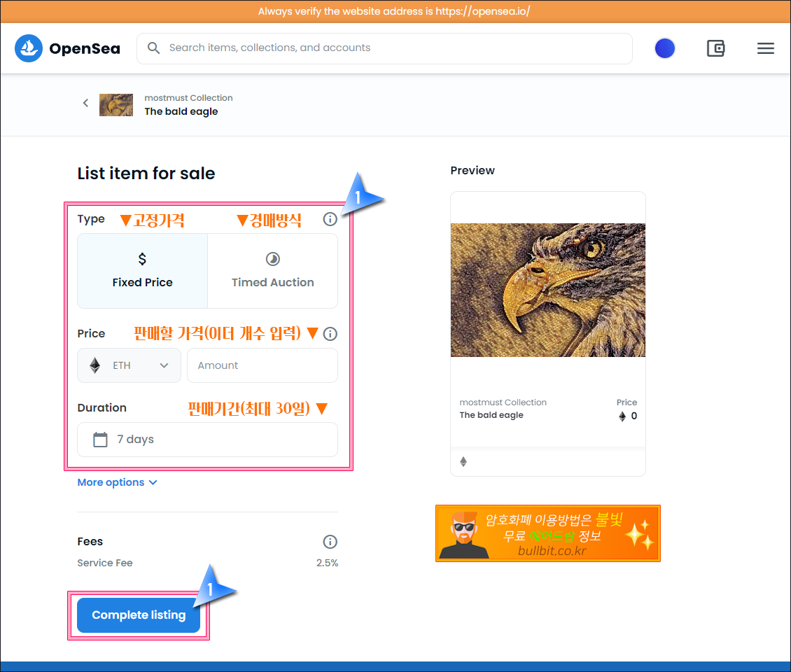Click the Fees info icon

point(330,541)
